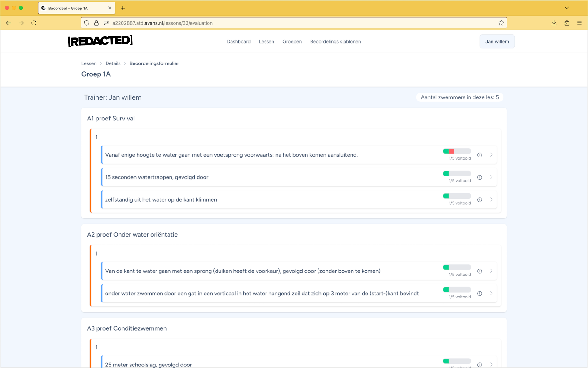Open browser extensions puzzle icon

pyautogui.click(x=567, y=23)
